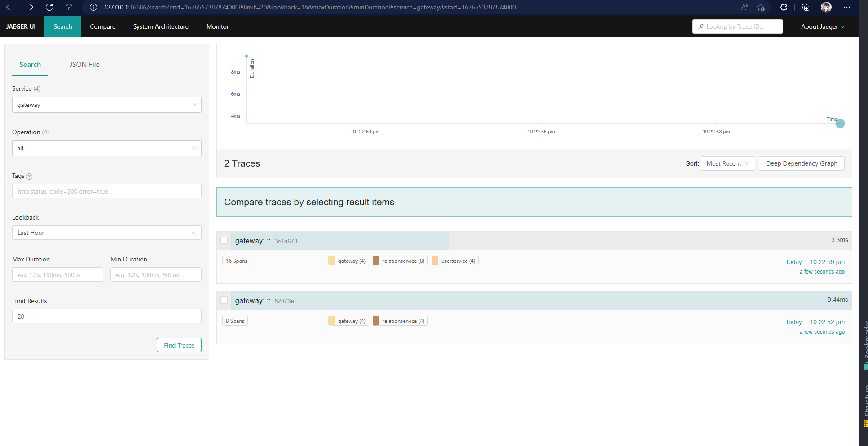The height and width of the screenshot is (446, 868).
Task: Switch to the JSON File tab
Action: 84,65
